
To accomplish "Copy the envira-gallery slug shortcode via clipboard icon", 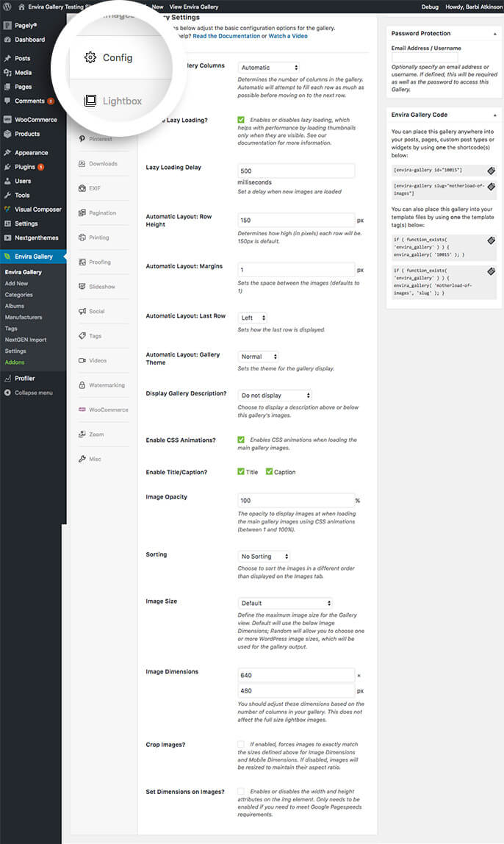I will coord(491,187).
